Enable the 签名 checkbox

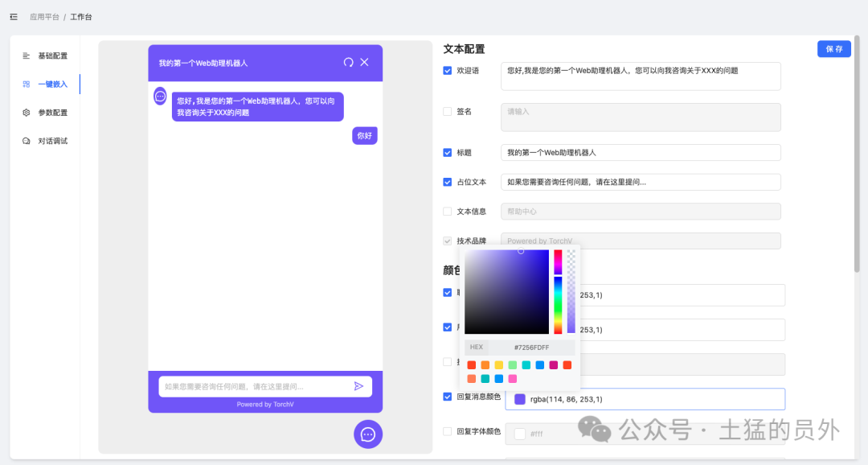coord(448,111)
